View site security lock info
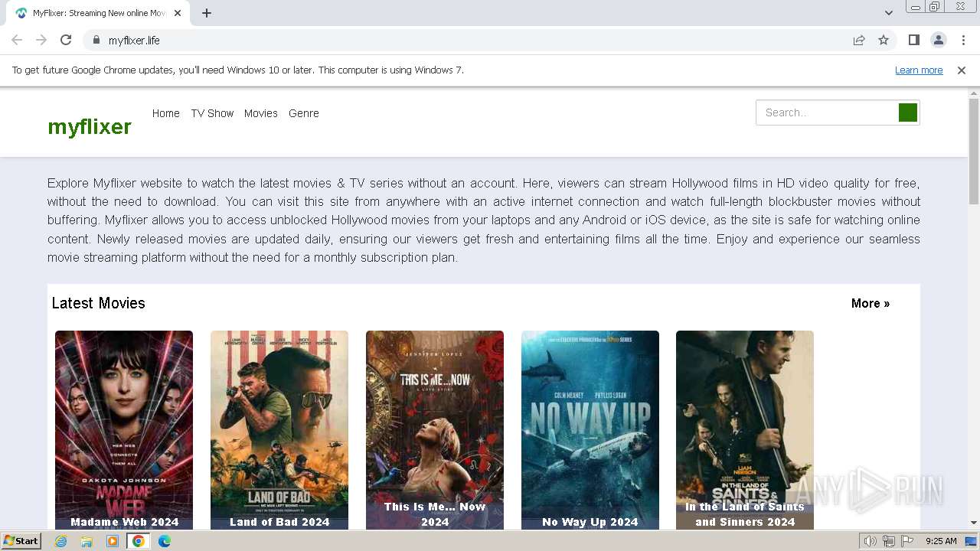This screenshot has height=551, width=980. (96, 40)
